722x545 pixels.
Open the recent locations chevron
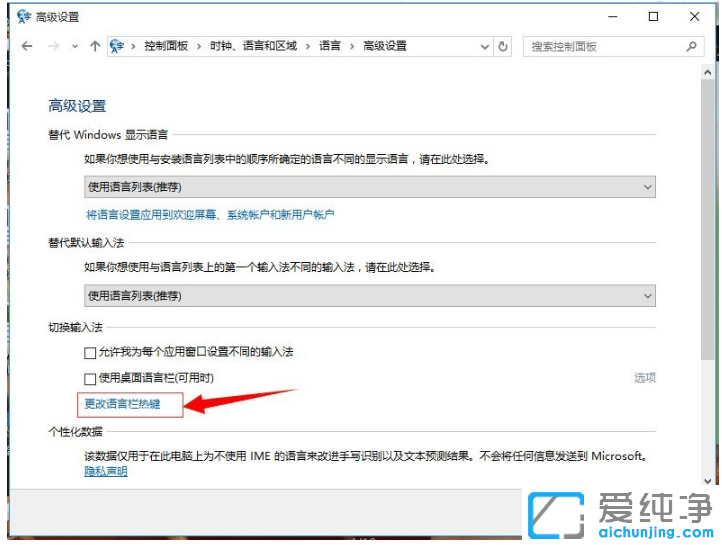point(74,46)
